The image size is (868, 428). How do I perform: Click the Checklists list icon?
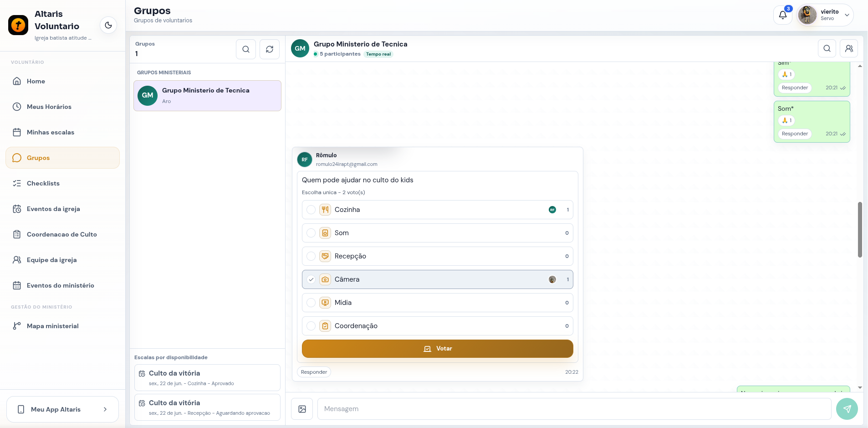pyautogui.click(x=17, y=183)
